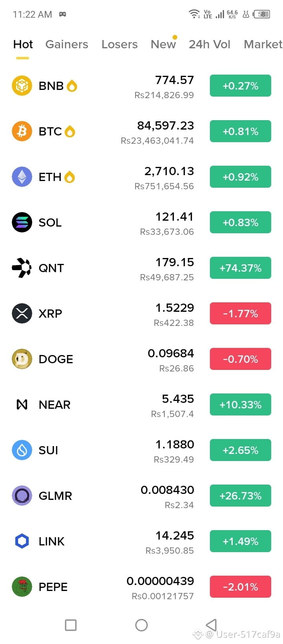
Task: Tap the NEAR +10.33% change button
Action: click(241, 404)
